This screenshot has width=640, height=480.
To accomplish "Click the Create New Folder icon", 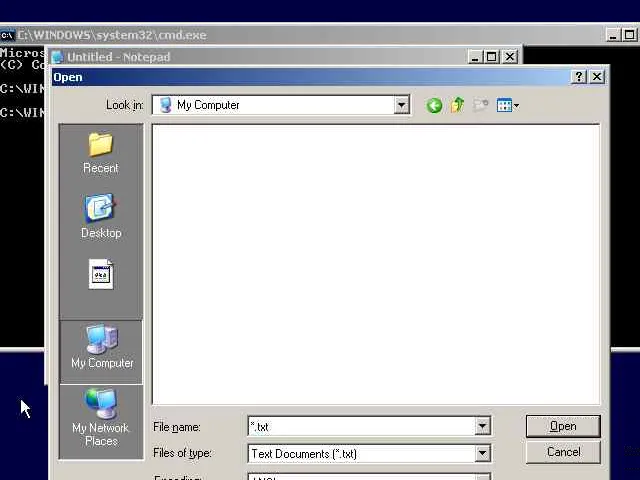I will [x=480, y=105].
